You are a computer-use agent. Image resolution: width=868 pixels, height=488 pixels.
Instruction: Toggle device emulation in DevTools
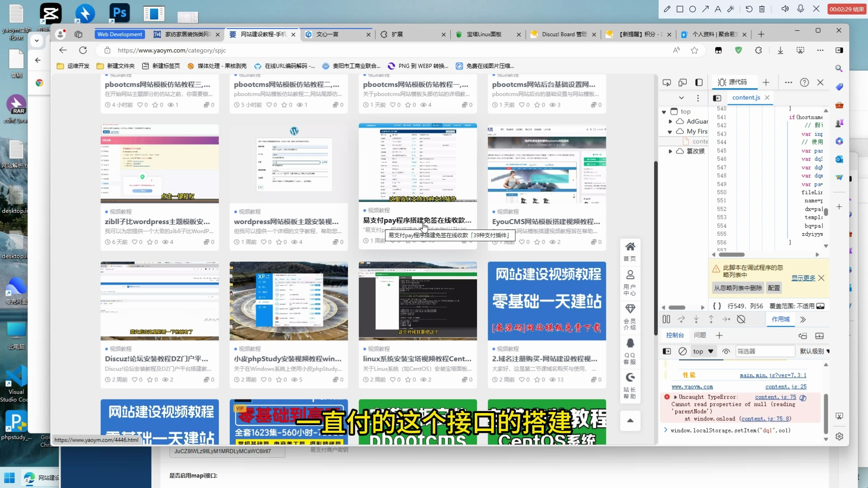point(683,82)
